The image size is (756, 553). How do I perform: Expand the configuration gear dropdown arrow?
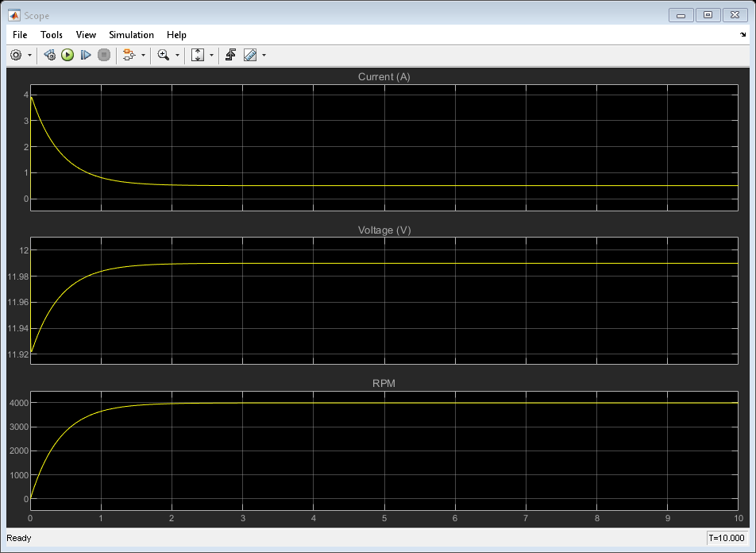point(30,56)
